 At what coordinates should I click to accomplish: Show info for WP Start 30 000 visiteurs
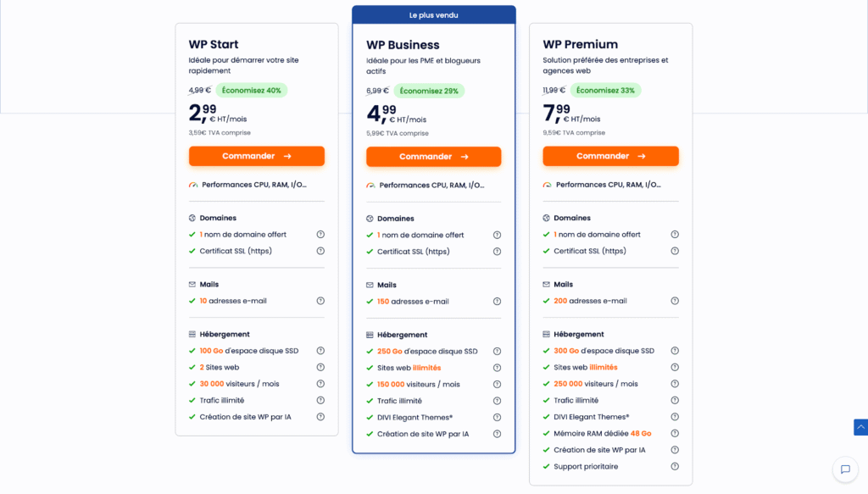pyautogui.click(x=320, y=384)
